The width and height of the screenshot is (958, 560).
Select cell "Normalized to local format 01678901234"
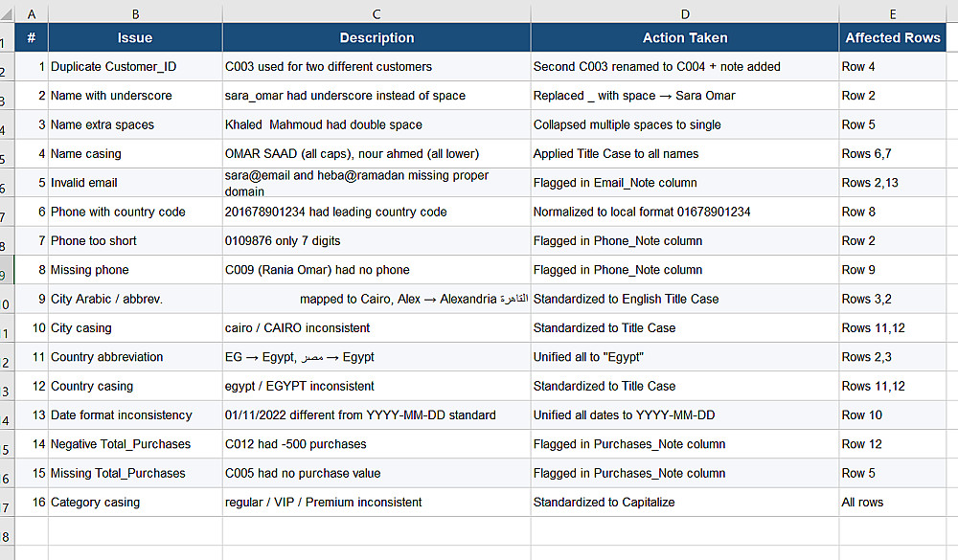685,212
